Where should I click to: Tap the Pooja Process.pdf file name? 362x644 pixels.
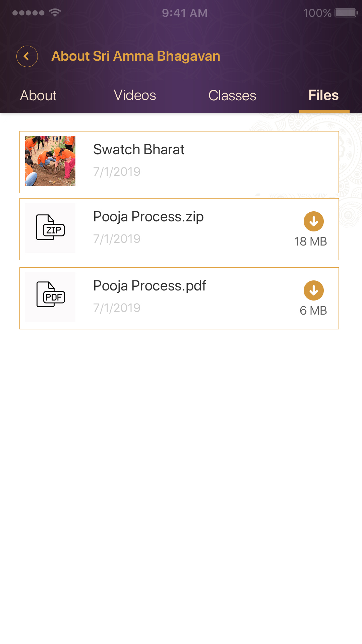tap(149, 286)
